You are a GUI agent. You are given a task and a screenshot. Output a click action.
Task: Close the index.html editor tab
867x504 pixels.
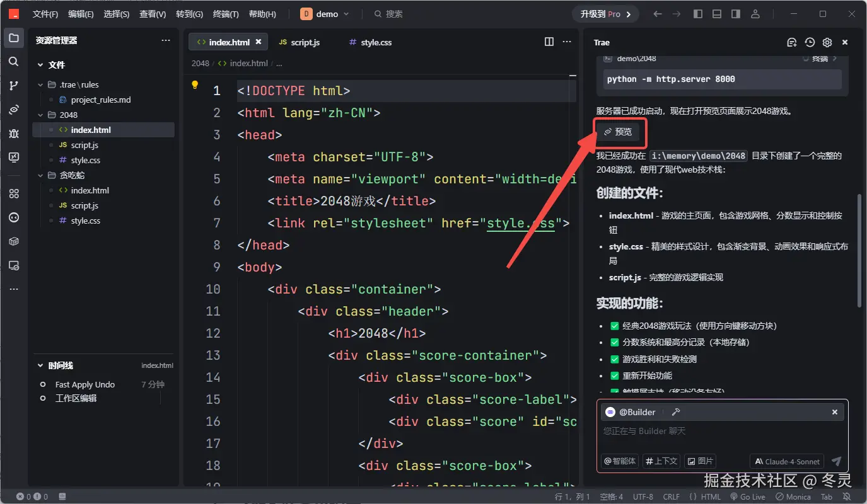tap(259, 42)
